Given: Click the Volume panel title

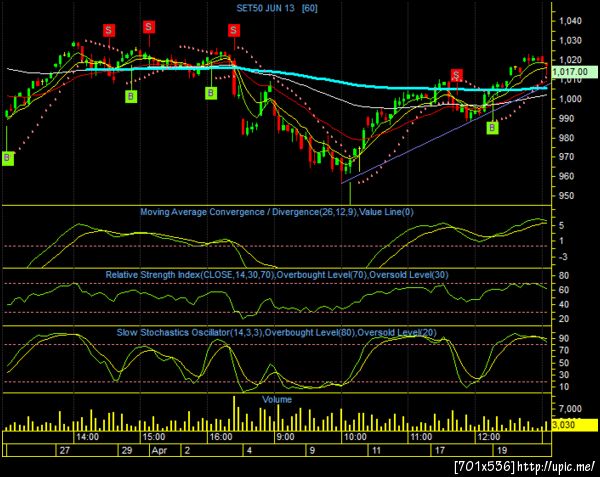Looking at the screenshot, I should 277,399.
